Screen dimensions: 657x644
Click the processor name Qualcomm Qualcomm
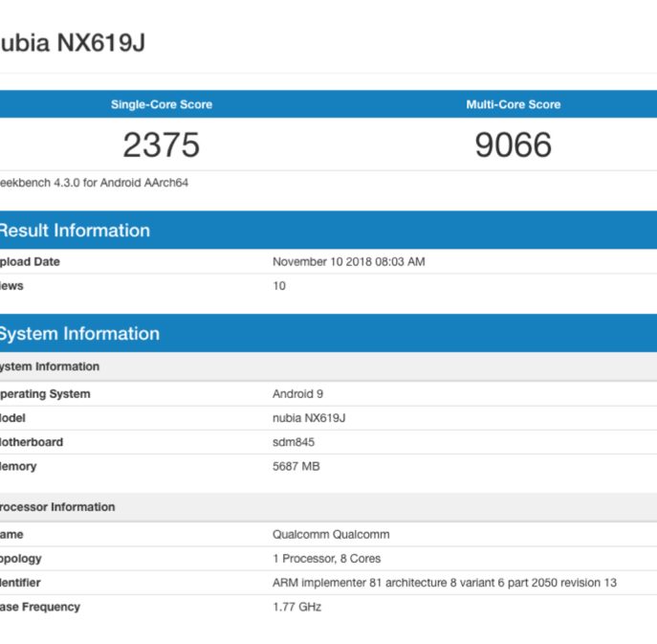click(331, 534)
